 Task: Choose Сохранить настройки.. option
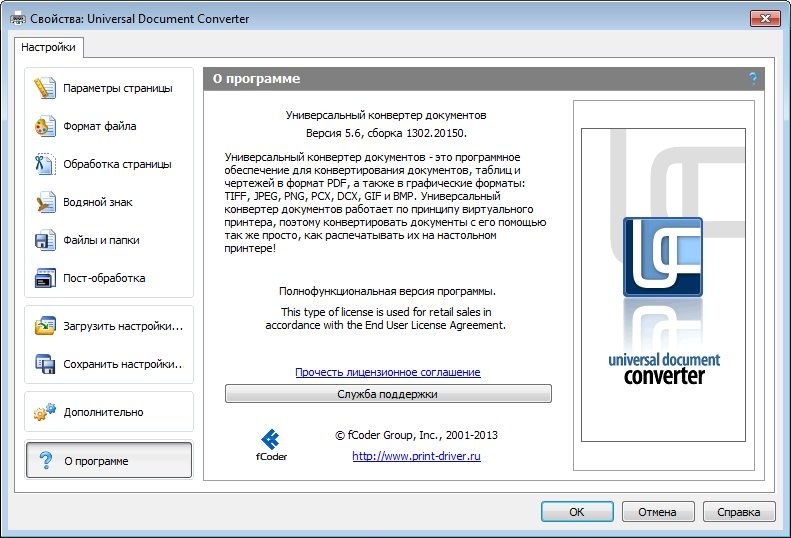[109, 364]
